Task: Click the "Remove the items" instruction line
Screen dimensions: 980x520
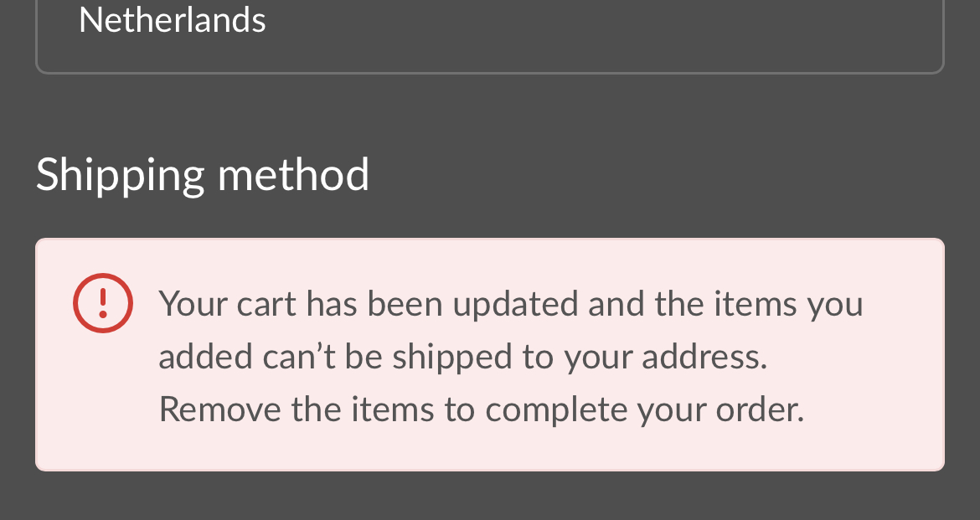Action: pyautogui.click(x=481, y=409)
